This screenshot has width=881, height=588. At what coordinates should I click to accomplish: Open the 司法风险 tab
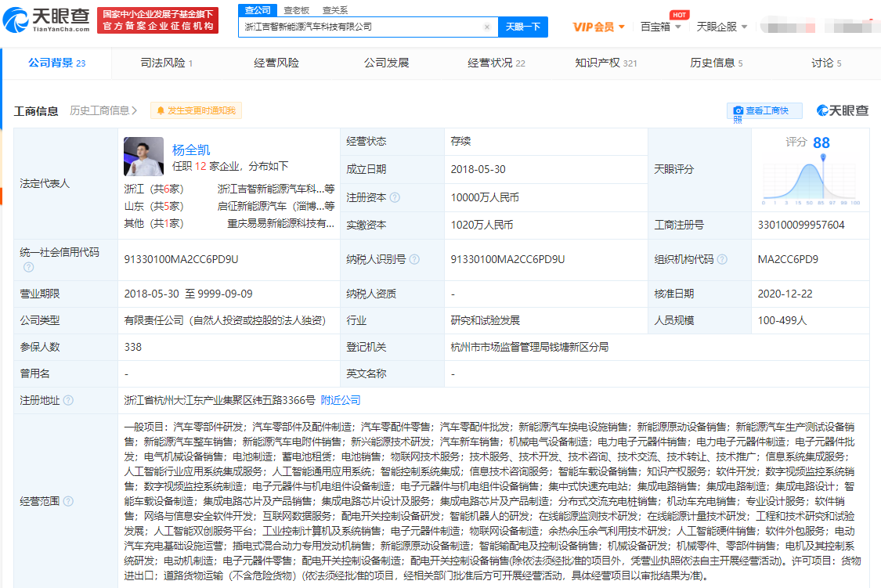tap(166, 63)
